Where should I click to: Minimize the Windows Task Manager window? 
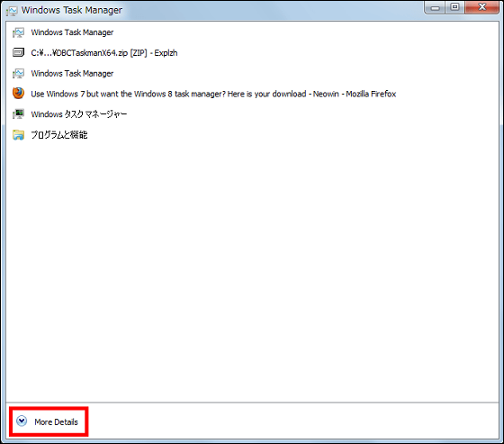point(435,7)
